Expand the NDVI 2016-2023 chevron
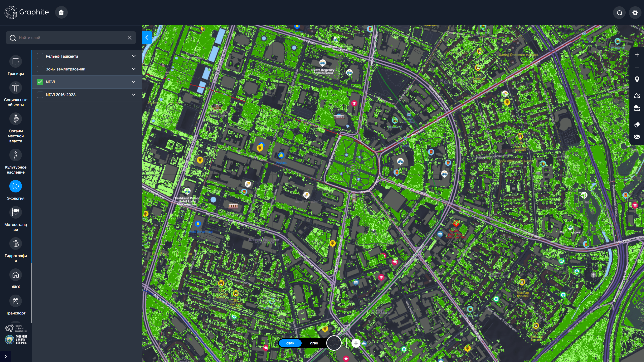This screenshot has height=362, width=644. 134,95
